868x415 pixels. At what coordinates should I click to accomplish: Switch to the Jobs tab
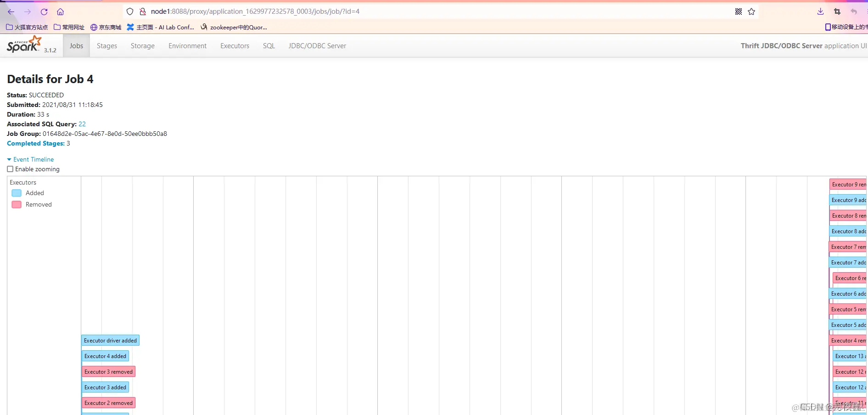click(76, 46)
